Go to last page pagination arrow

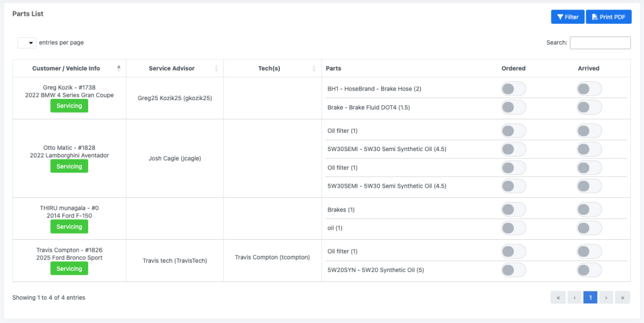tap(622, 297)
